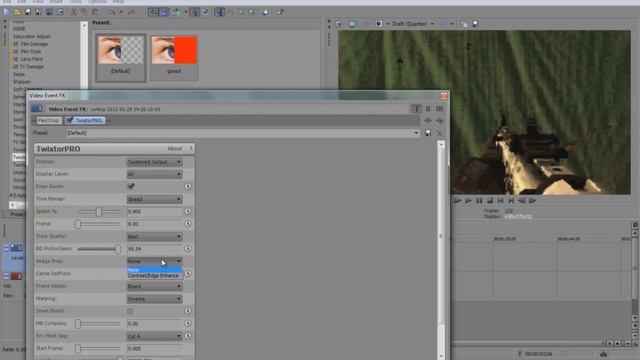Click the Undo icon in main toolbar
Viewport: 640px width, 360px height.
[x=111, y=12]
